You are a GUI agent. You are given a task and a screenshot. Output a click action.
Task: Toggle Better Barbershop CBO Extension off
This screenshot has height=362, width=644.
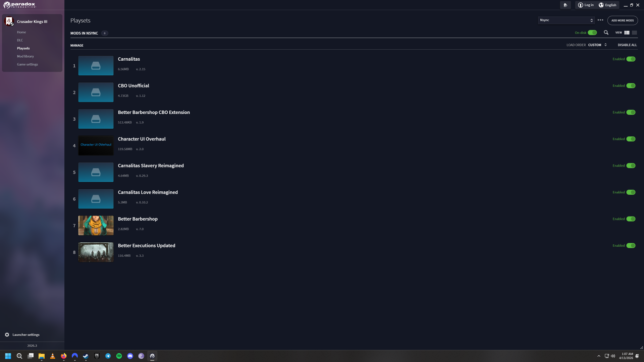631,112
